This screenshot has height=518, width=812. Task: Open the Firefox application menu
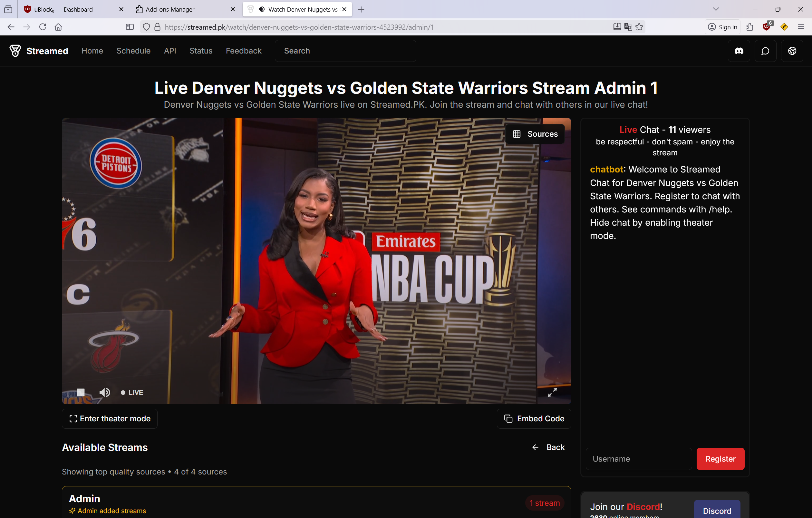pyautogui.click(x=801, y=27)
